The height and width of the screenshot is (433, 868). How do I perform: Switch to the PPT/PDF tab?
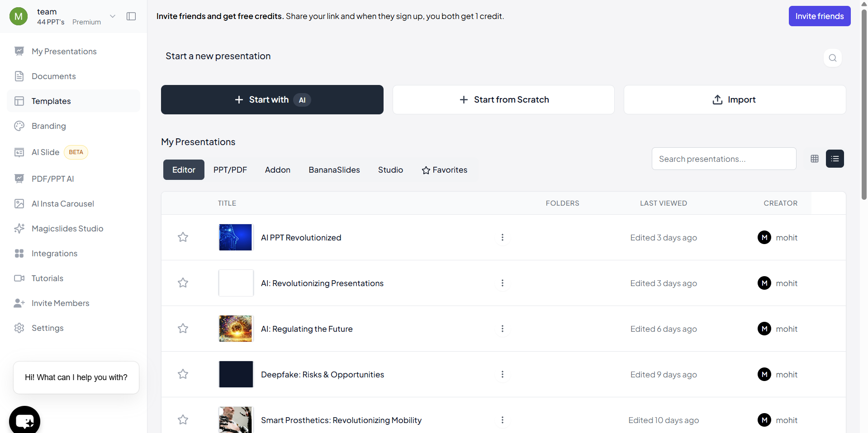[x=230, y=170]
